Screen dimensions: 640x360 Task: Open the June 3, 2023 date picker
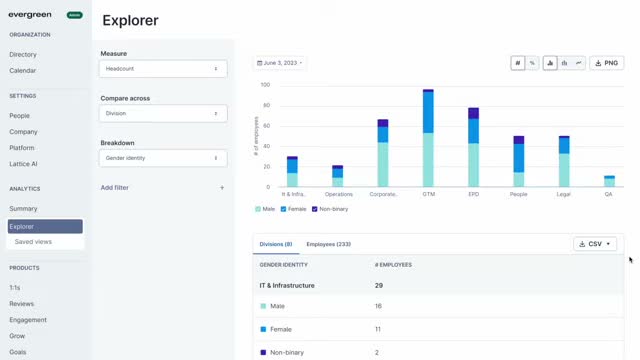(280, 63)
